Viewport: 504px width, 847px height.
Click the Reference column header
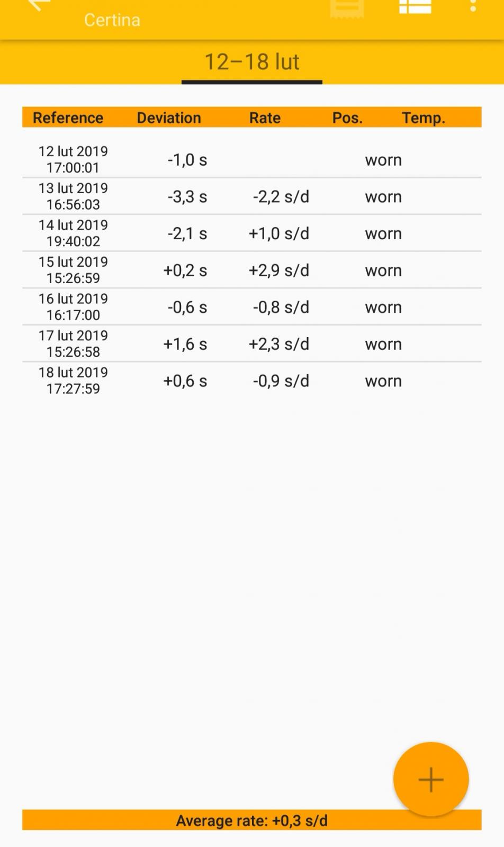(68, 118)
